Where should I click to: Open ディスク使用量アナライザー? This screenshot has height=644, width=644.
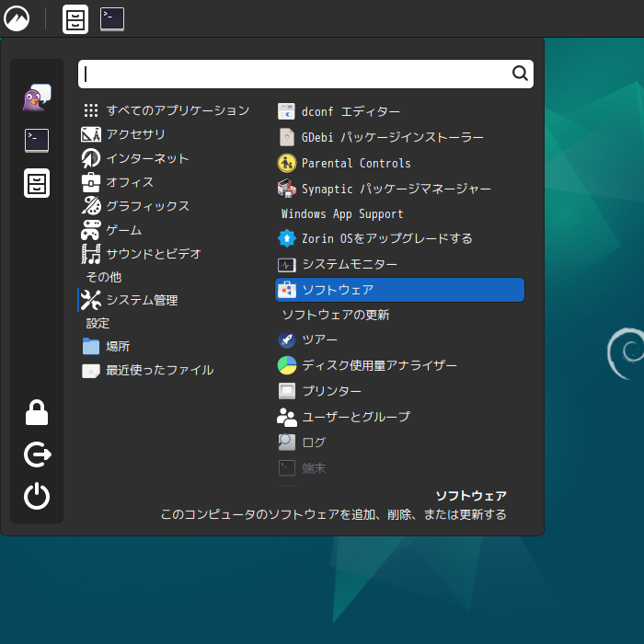click(x=399, y=365)
